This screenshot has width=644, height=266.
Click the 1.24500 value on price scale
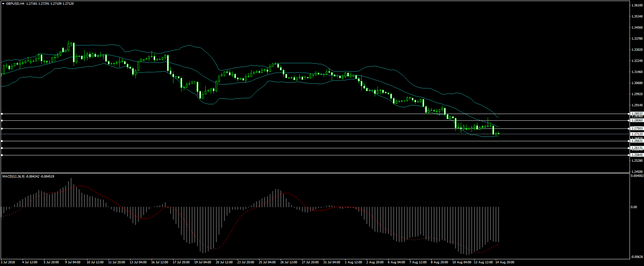[x=637, y=172]
